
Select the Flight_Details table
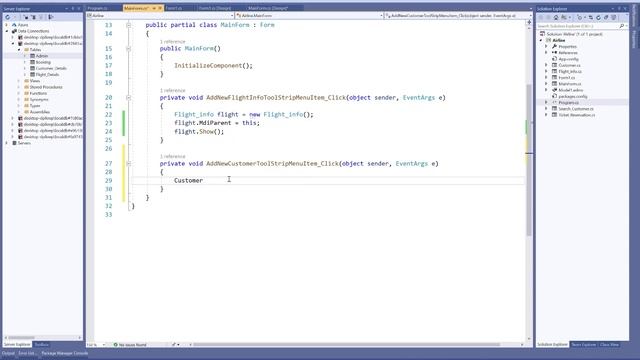47,75
